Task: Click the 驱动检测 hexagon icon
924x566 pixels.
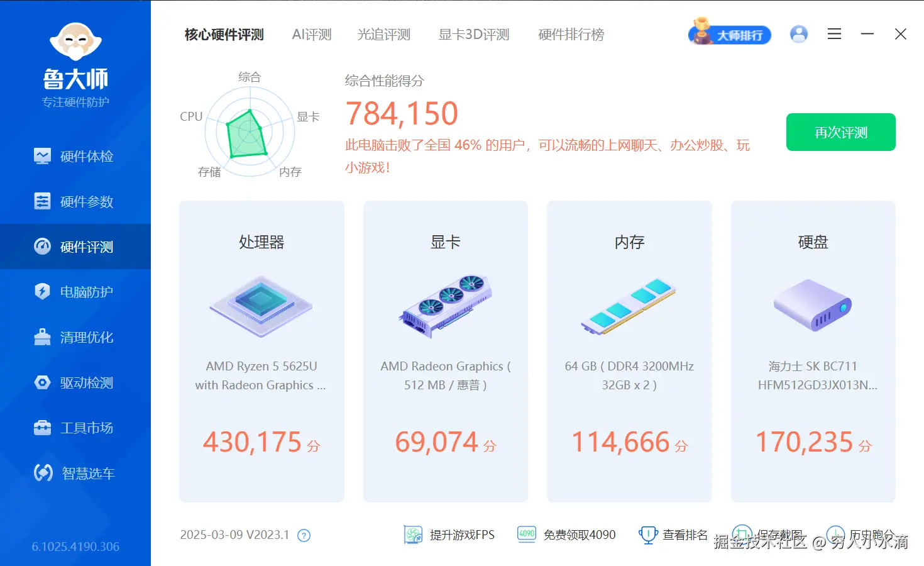Action: point(42,382)
